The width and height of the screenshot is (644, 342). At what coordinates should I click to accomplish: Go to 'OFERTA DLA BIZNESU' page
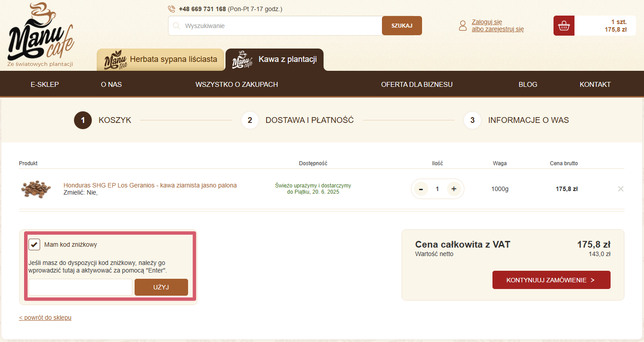coord(417,85)
